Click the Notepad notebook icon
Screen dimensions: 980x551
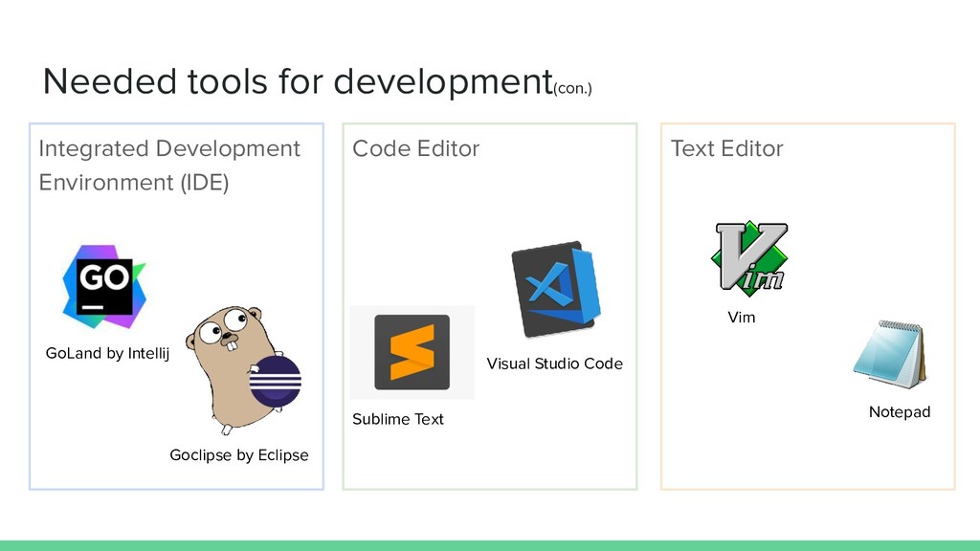click(x=890, y=355)
